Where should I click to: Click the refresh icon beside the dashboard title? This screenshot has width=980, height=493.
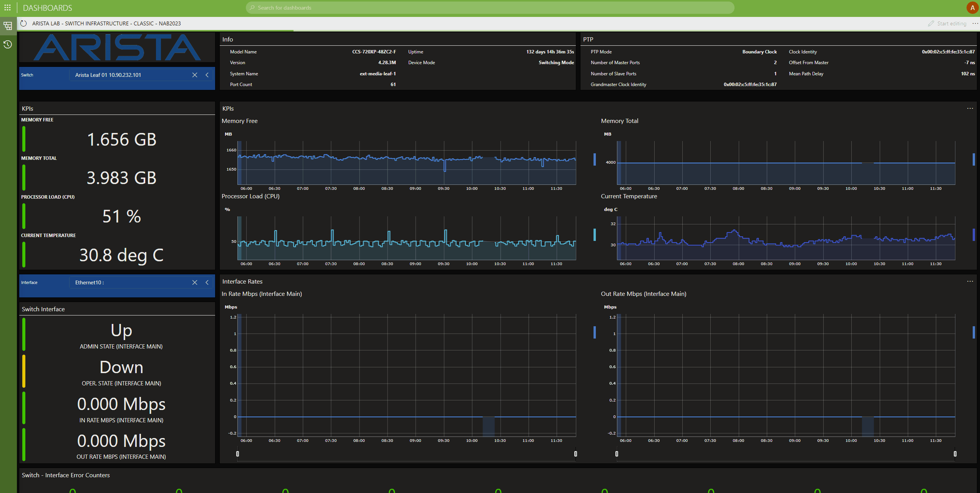24,23
